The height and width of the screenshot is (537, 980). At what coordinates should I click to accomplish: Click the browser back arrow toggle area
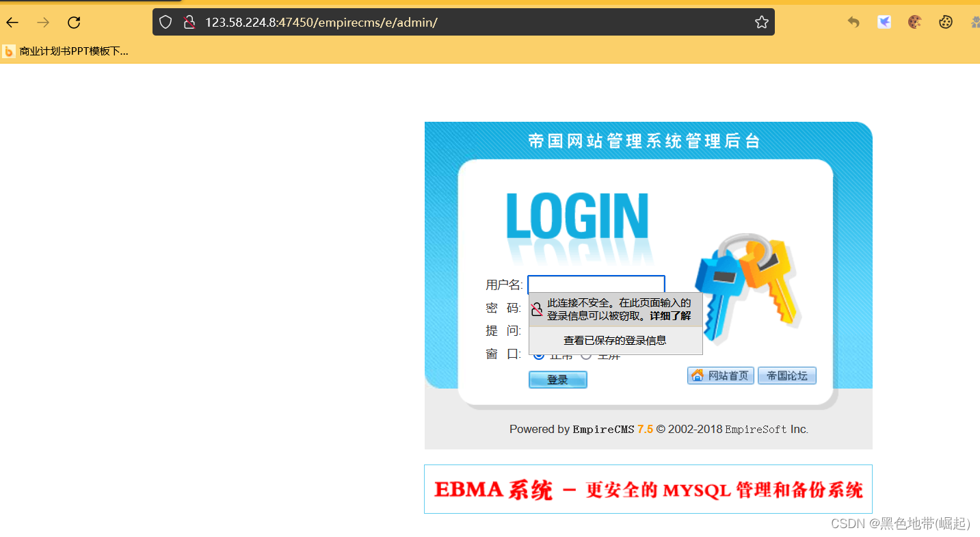12,21
